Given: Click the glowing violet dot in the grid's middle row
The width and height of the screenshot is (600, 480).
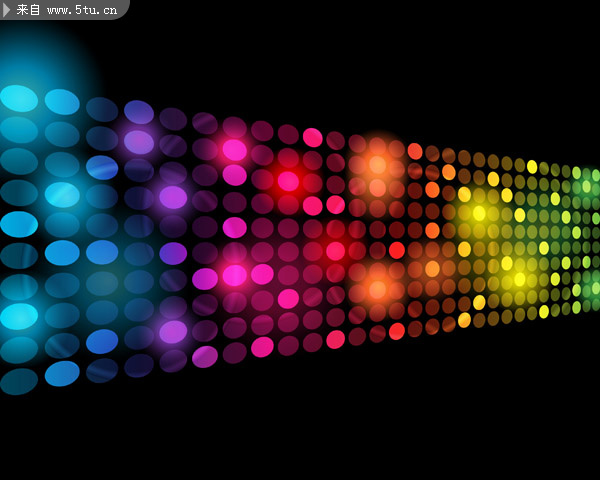Looking at the screenshot, I should click(173, 197).
